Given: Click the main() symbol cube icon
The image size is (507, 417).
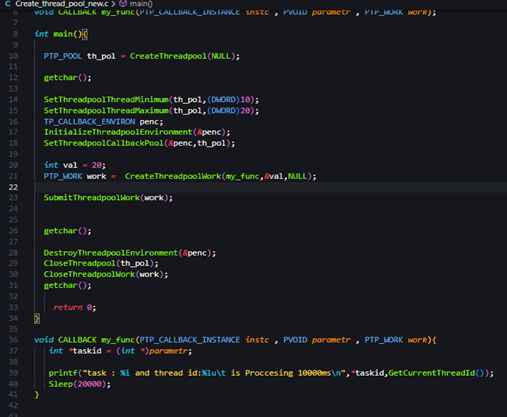Looking at the screenshot, I should coord(123,4).
